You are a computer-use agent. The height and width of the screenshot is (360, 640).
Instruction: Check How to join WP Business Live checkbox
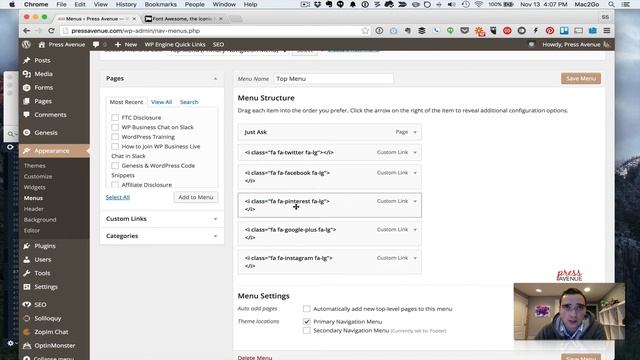[x=115, y=147]
